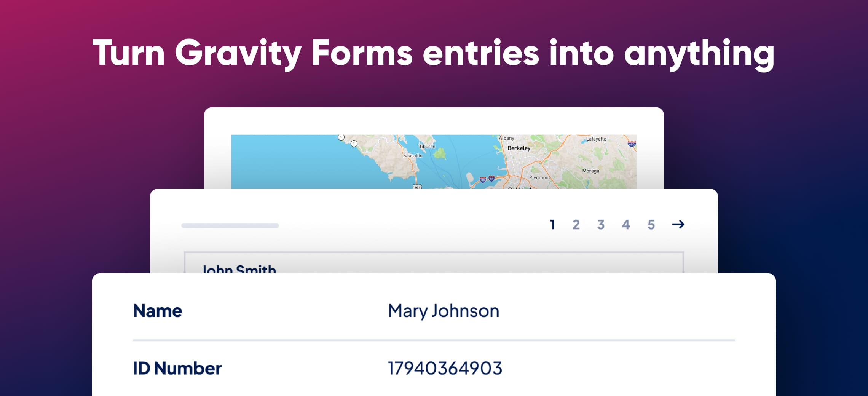The width and height of the screenshot is (868, 396).
Task: Click the Highway 101 route marker icon
Action: [x=418, y=187]
